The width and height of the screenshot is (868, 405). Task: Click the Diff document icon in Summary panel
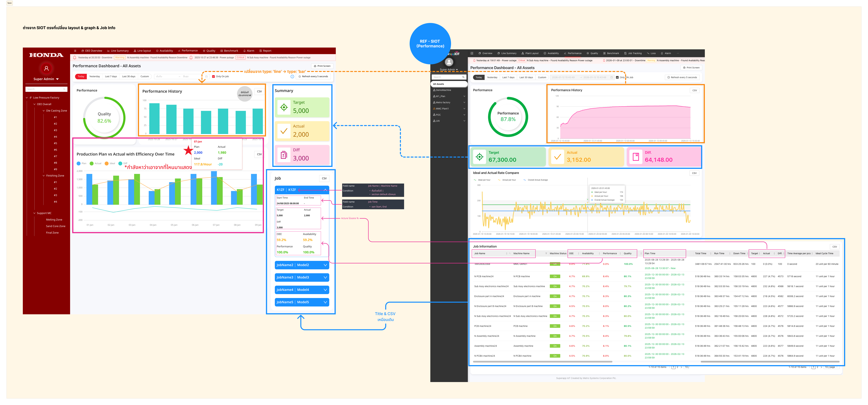[x=284, y=155]
